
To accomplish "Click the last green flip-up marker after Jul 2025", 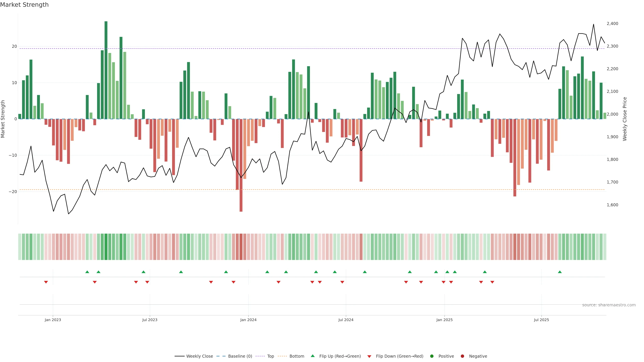I will click(x=560, y=272).
